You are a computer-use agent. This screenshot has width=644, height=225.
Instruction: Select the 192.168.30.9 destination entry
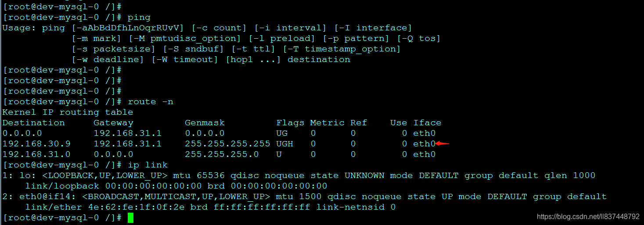click(x=36, y=144)
